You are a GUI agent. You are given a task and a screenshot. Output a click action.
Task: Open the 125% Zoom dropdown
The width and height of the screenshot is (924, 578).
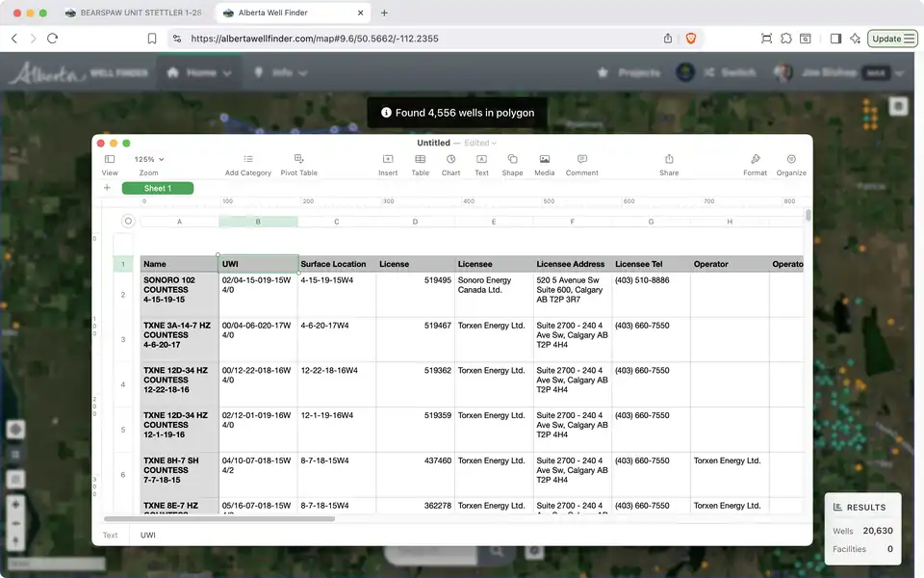149,159
